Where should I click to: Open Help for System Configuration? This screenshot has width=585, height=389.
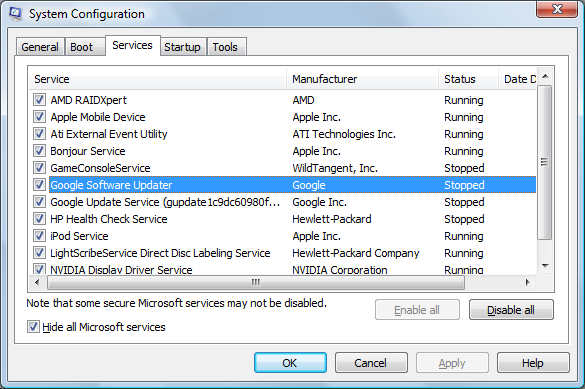[533, 363]
